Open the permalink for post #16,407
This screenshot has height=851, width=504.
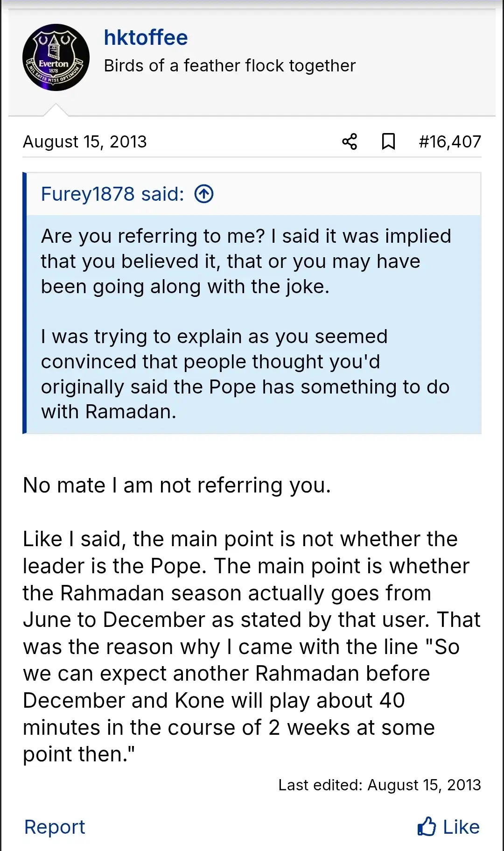point(450,141)
